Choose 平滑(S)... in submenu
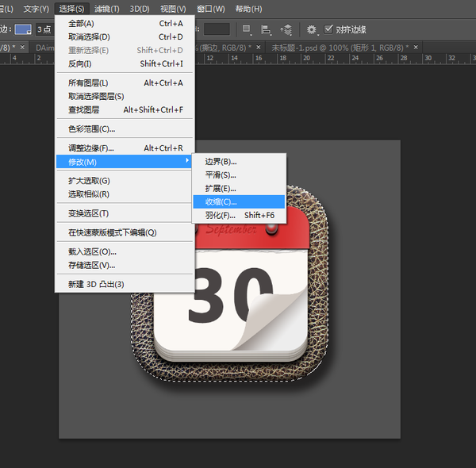This screenshot has height=468, width=476. point(239,175)
